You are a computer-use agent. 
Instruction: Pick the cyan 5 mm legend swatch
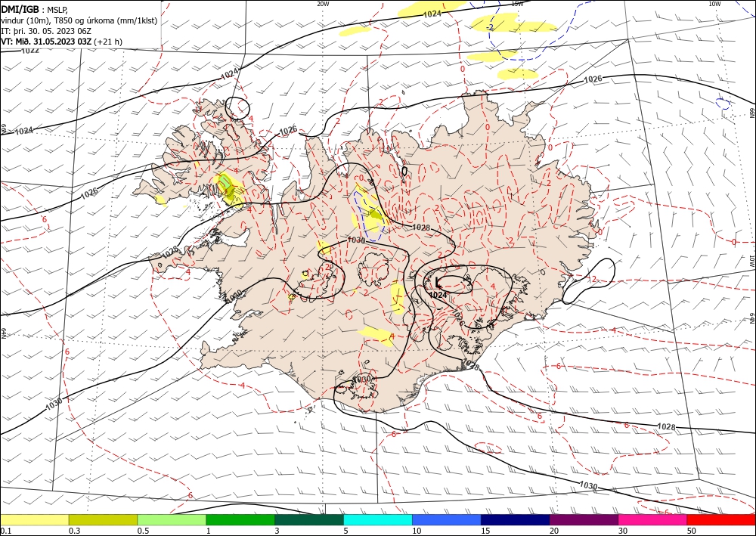(378, 519)
